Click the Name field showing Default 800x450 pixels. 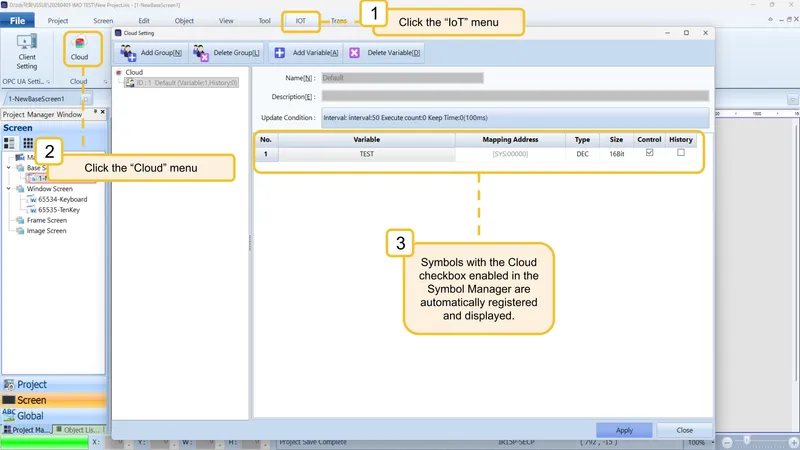point(403,78)
